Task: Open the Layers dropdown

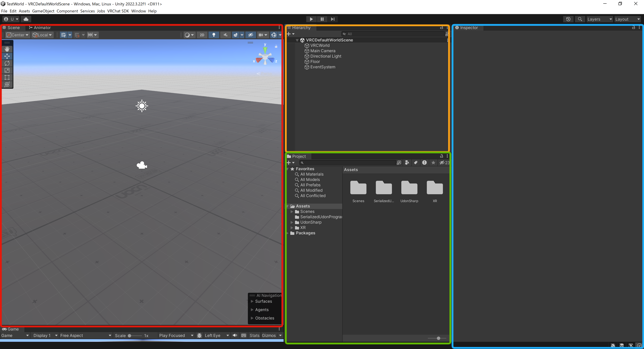Action: (599, 19)
